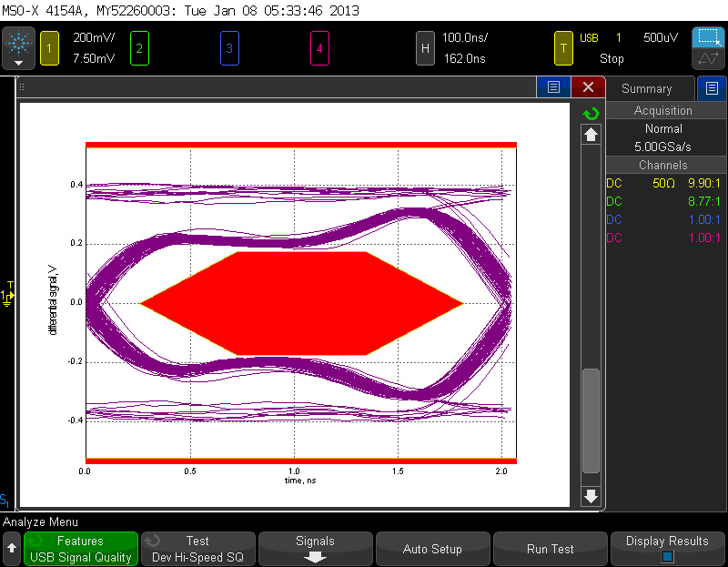Click the waveform icon below zoom tool
Screen dimensions: 728x567
pos(708,59)
